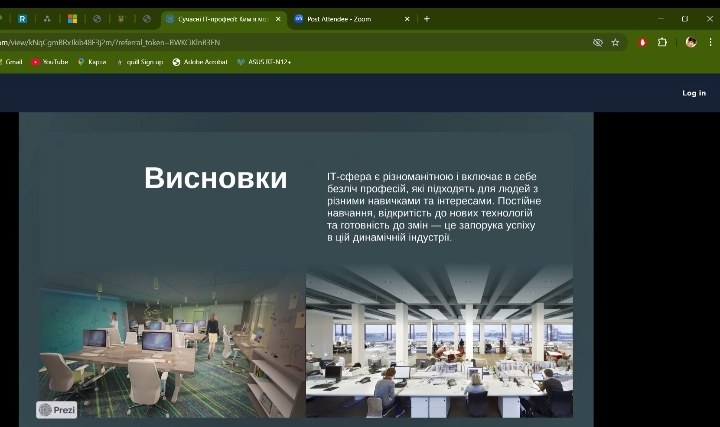Click the Prezi logo badge
Viewport: 720px width, 427px height.
coord(57,409)
